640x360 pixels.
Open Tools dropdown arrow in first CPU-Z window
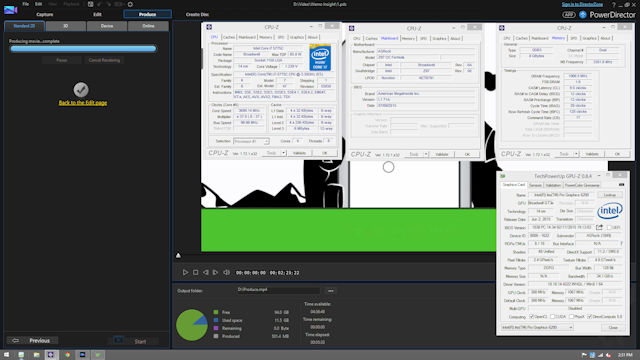[x=283, y=153]
